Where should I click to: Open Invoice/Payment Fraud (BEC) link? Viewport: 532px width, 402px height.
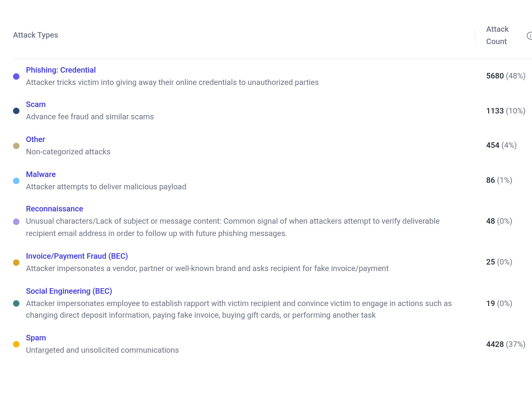[77, 256]
